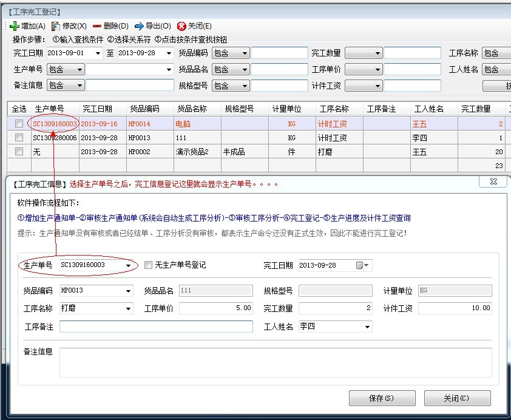Image resolution: width=511 pixels, height=420 pixels.
Task: Sort by the 完工日期 column header
Action: [97, 109]
